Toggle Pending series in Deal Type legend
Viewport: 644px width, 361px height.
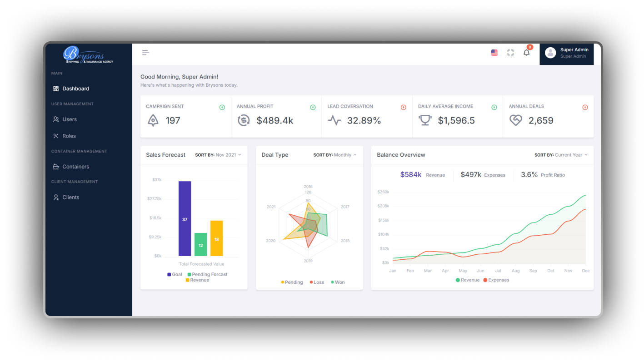point(291,282)
